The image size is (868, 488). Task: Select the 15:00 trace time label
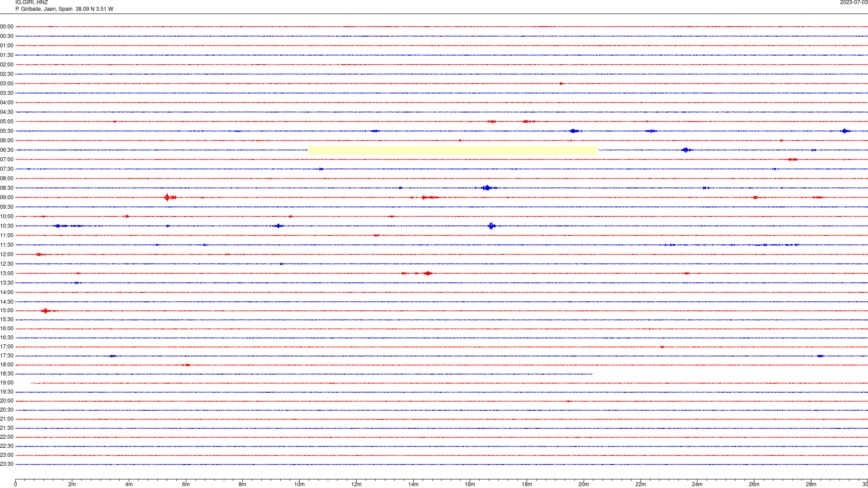tap(7, 310)
